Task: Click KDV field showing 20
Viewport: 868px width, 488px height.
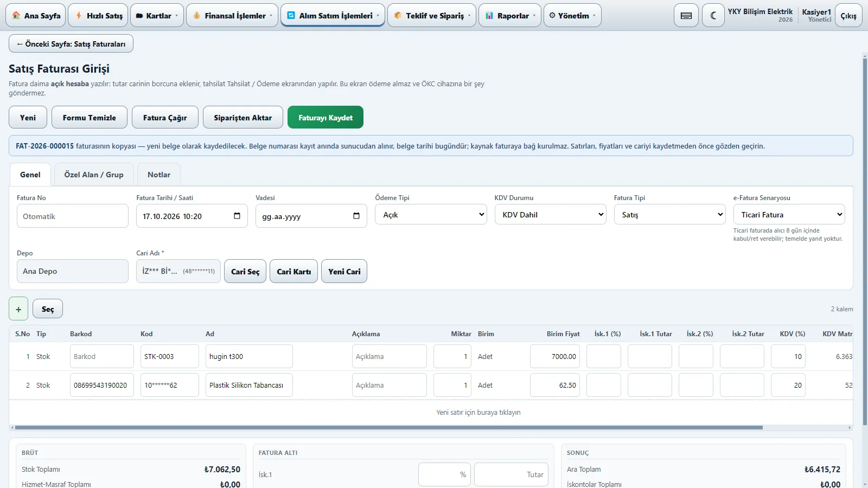Action: click(x=788, y=385)
